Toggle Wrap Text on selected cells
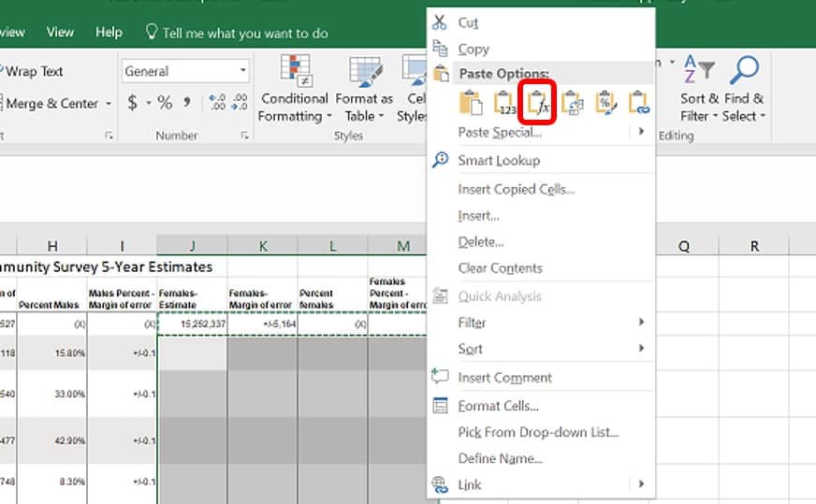816x504 pixels. [32, 71]
